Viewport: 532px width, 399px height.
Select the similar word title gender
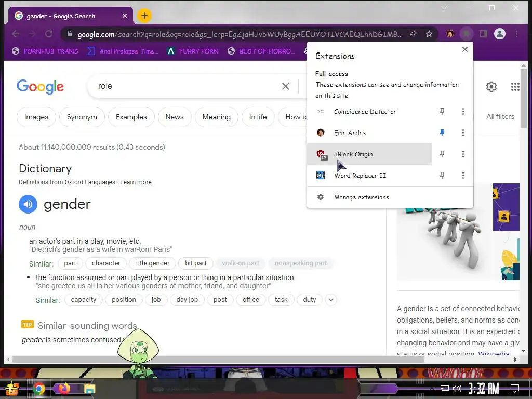(x=152, y=263)
